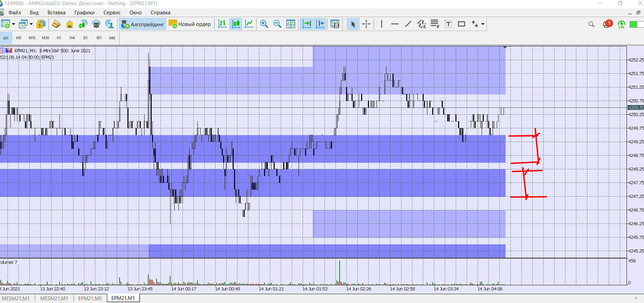Viewport: 644px width, 303px height.
Task: Switch to MN timeframe
Action: [x=112, y=38]
